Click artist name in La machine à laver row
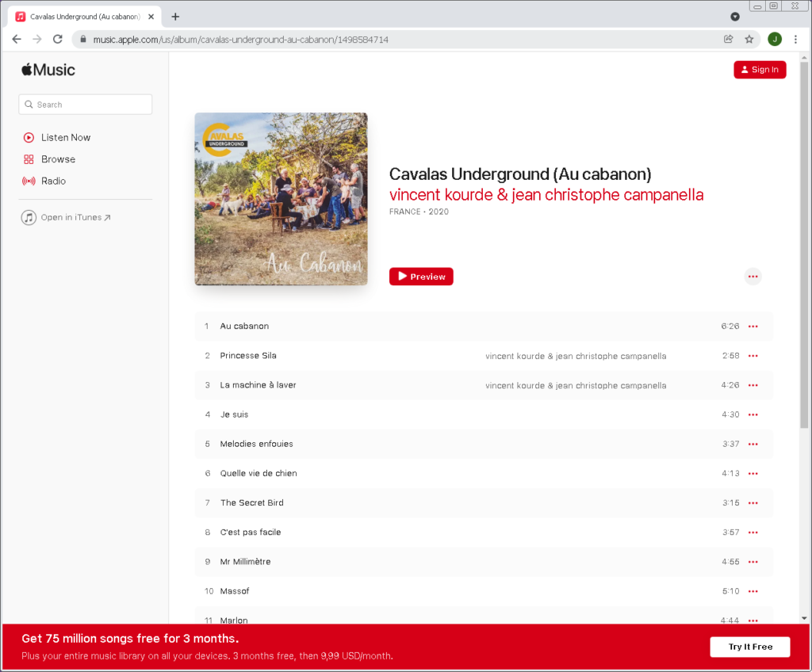 coord(576,386)
